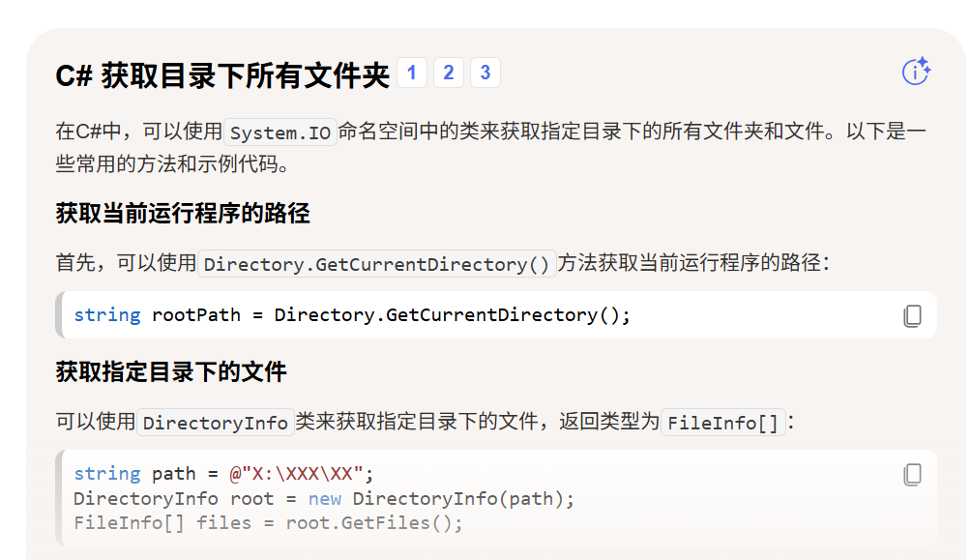Image resolution: width=971 pixels, height=560 pixels.
Task: Click the string keyword in first code block
Action: click(107, 315)
